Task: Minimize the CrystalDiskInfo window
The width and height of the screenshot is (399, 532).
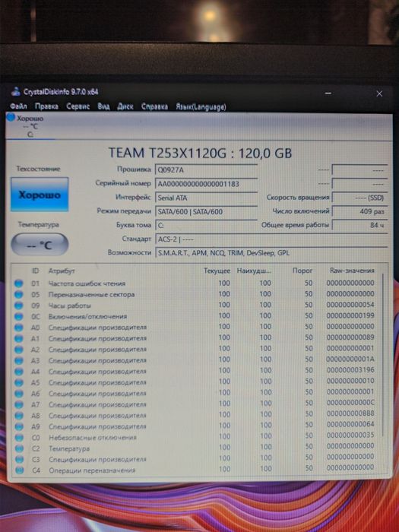Action: click(x=328, y=93)
